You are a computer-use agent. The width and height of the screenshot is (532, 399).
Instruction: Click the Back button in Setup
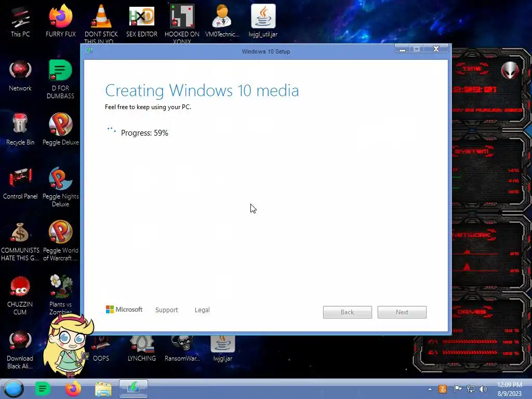(348, 312)
